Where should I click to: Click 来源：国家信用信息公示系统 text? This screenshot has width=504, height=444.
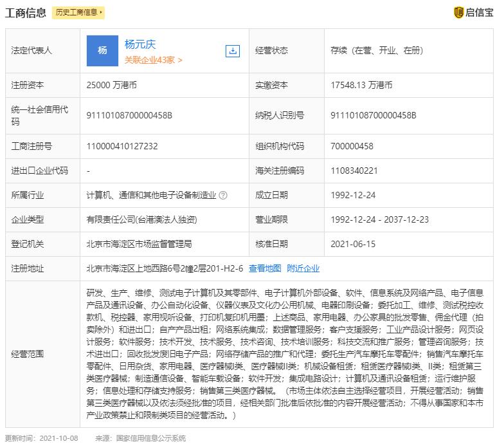[x=140, y=438]
